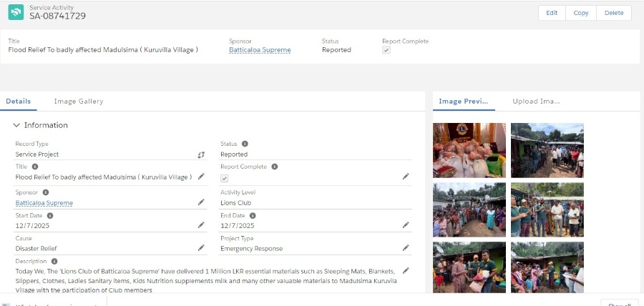The image size is (644, 306).
Task: Click the info icon next to Status label
Action: click(245, 144)
